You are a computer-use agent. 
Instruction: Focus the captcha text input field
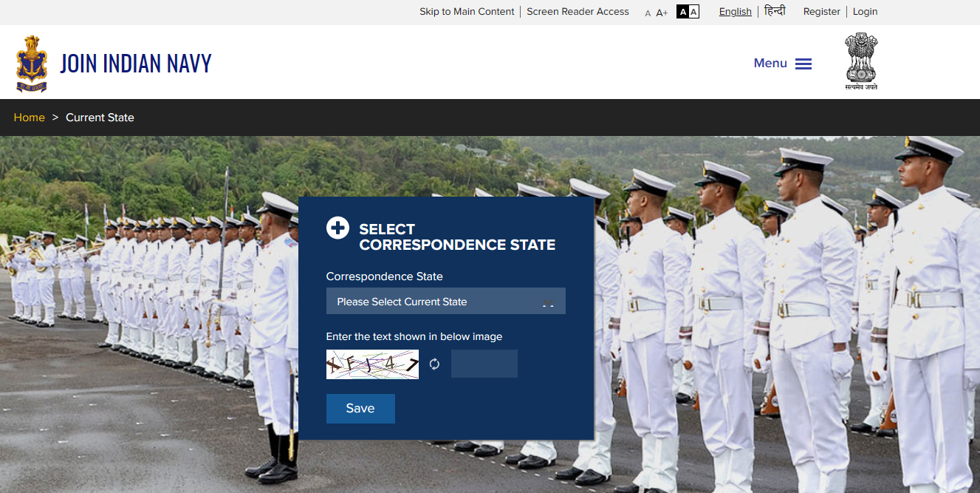click(x=484, y=364)
